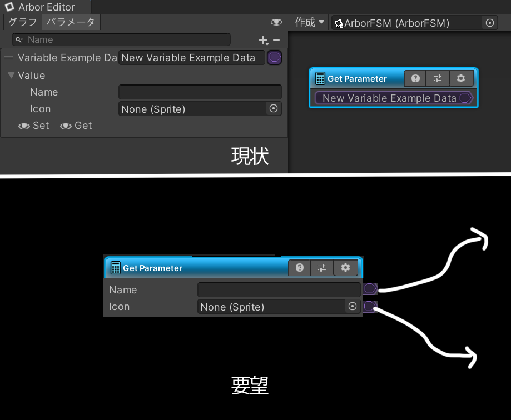Collapse the Value foldout

pyautogui.click(x=11, y=76)
